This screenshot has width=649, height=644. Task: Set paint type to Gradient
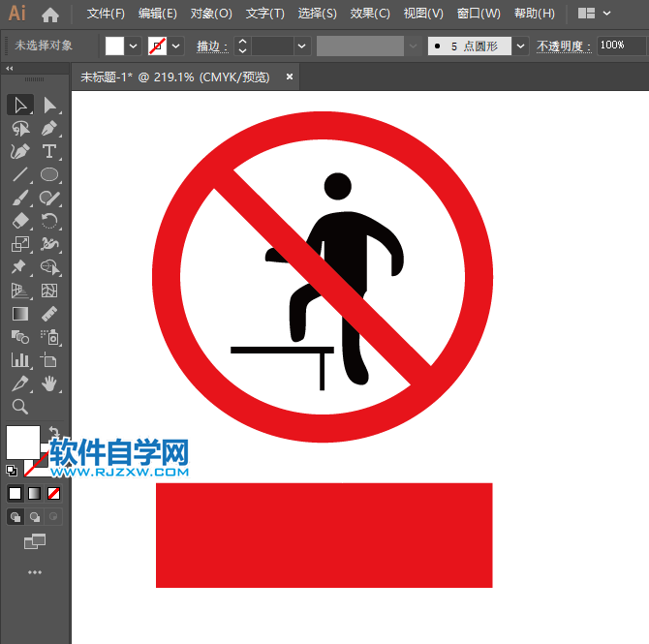click(34, 493)
